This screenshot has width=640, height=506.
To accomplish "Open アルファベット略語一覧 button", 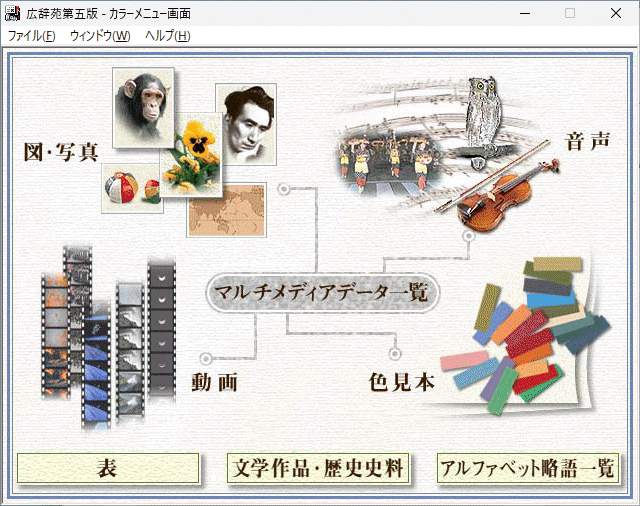I will point(528,468).
